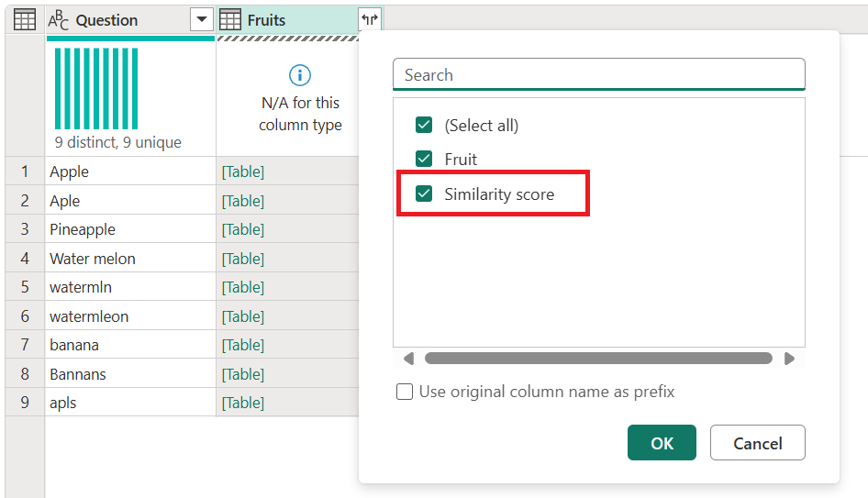Click the expand columns icon on Fruits header
The image size is (868, 498).
[x=370, y=20]
